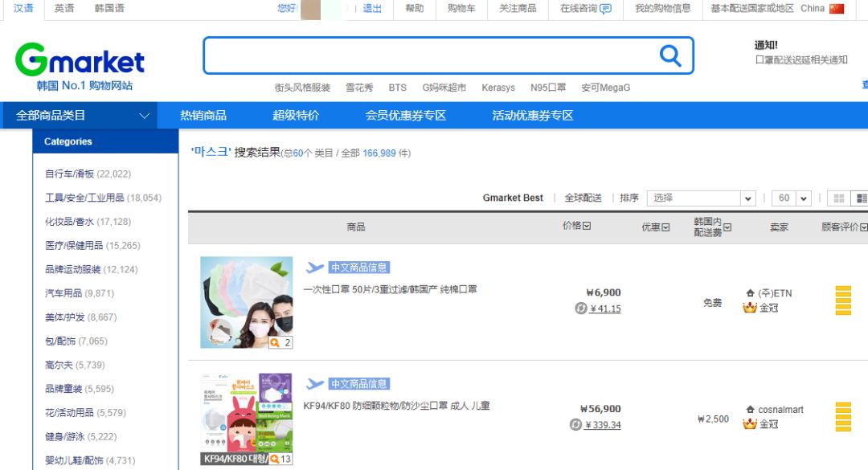Screen dimensions: 868x470
Task: Click the search magnifier icon
Action: (x=669, y=55)
